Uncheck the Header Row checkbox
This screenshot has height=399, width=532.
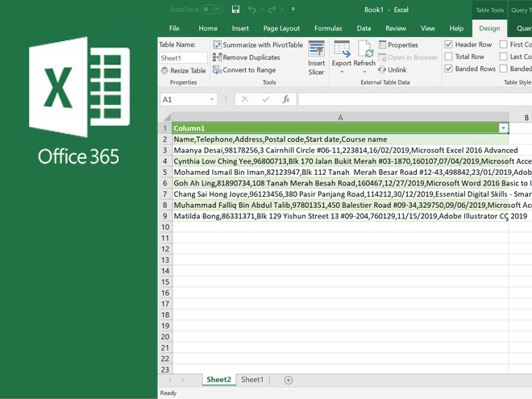click(x=449, y=45)
